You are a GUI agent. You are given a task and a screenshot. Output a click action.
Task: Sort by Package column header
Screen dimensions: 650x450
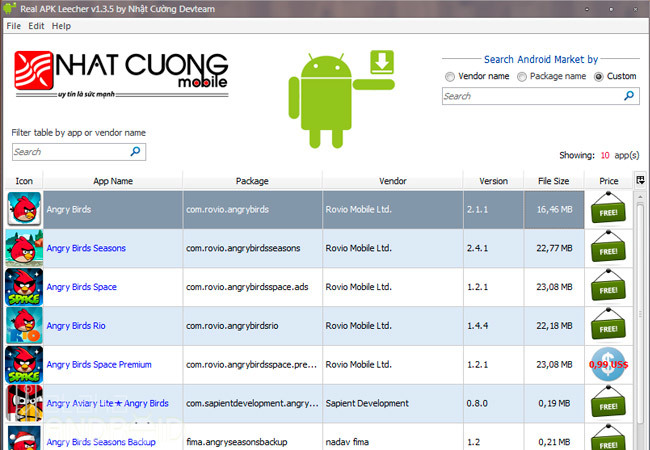[252, 181]
